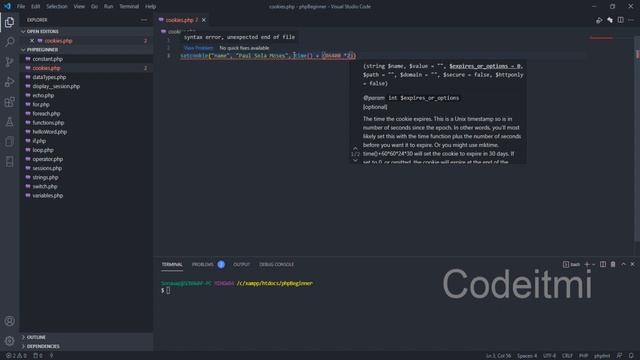This screenshot has width=640, height=360.
Task: Open display_session.php in the file tree
Action: point(56,87)
